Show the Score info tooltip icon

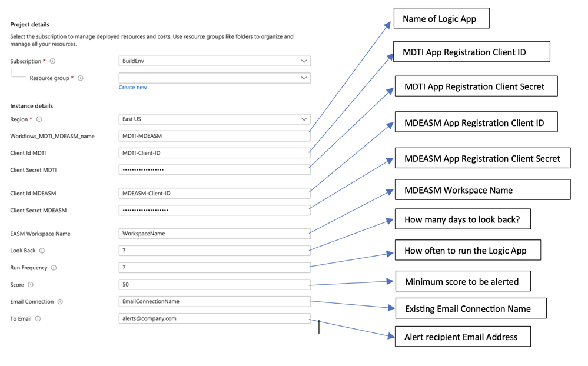(x=31, y=285)
